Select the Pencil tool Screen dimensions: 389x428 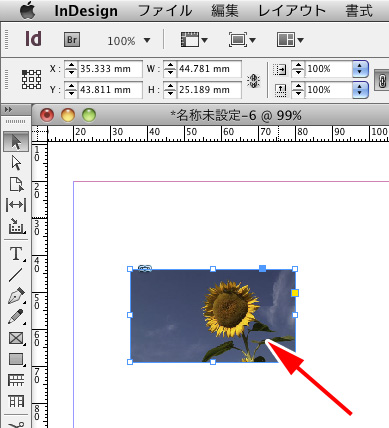(16, 317)
